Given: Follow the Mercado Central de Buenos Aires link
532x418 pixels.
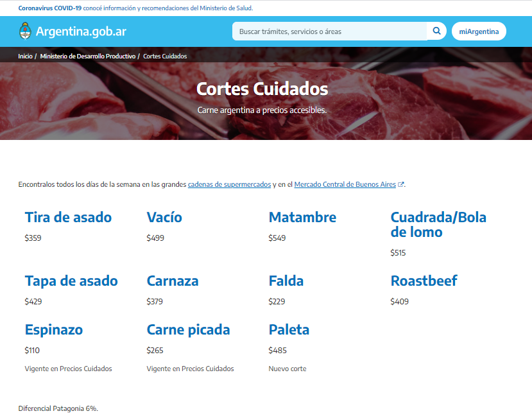Looking at the screenshot, I should [x=345, y=184].
